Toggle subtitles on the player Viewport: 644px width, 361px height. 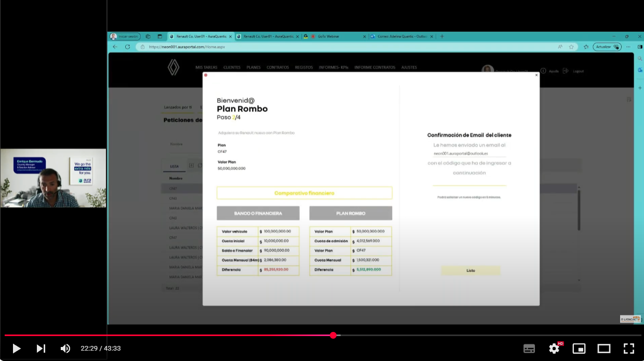point(529,349)
